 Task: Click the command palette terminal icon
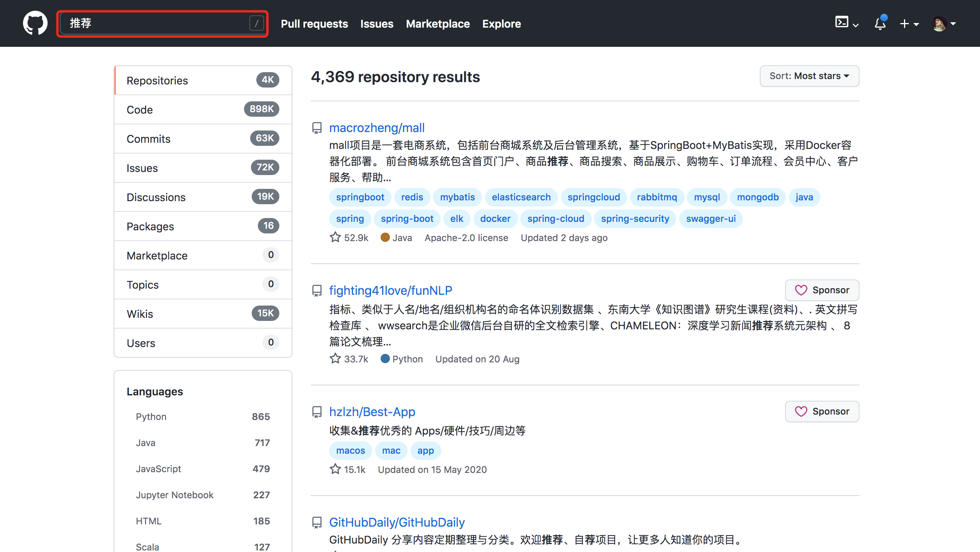pyautogui.click(x=842, y=22)
